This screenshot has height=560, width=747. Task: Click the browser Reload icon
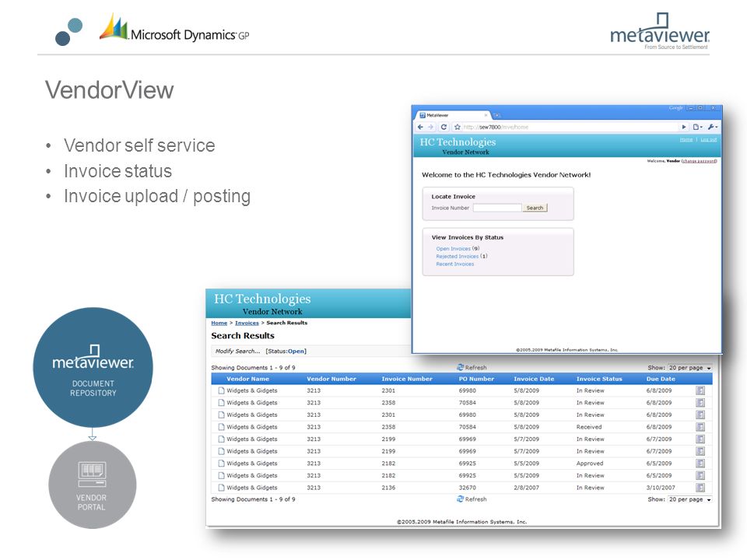tap(444, 127)
